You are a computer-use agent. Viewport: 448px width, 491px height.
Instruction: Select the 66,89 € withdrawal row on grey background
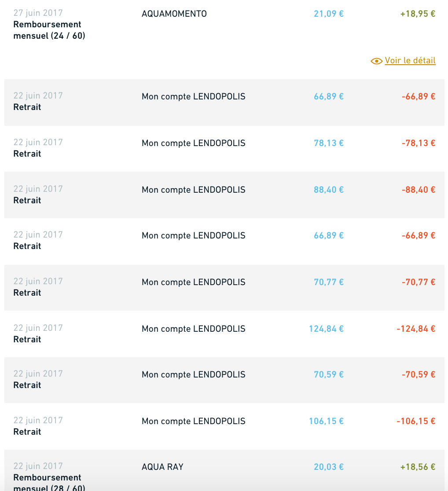[x=224, y=103]
